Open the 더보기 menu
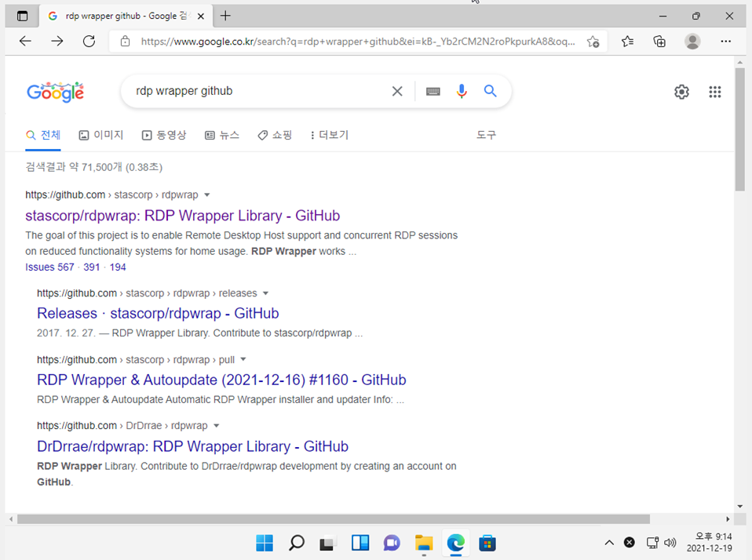Viewport: 752px width, 560px height. coord(330,135)
